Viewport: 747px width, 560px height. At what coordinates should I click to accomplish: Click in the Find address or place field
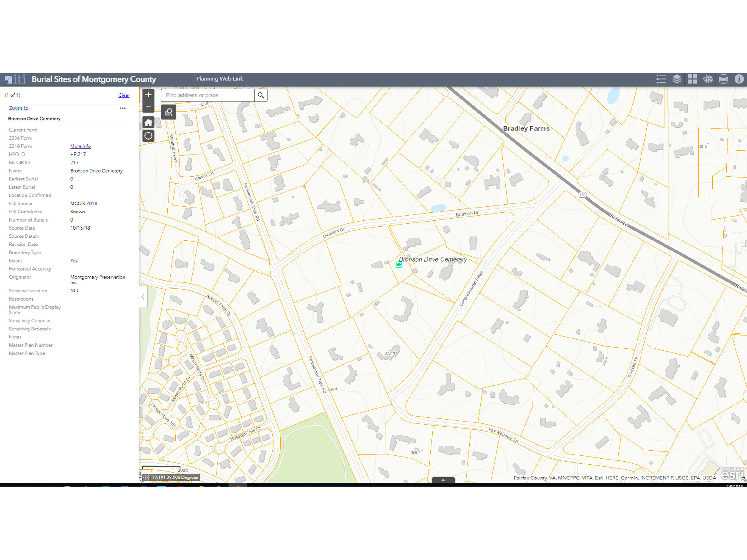point(208,95)
